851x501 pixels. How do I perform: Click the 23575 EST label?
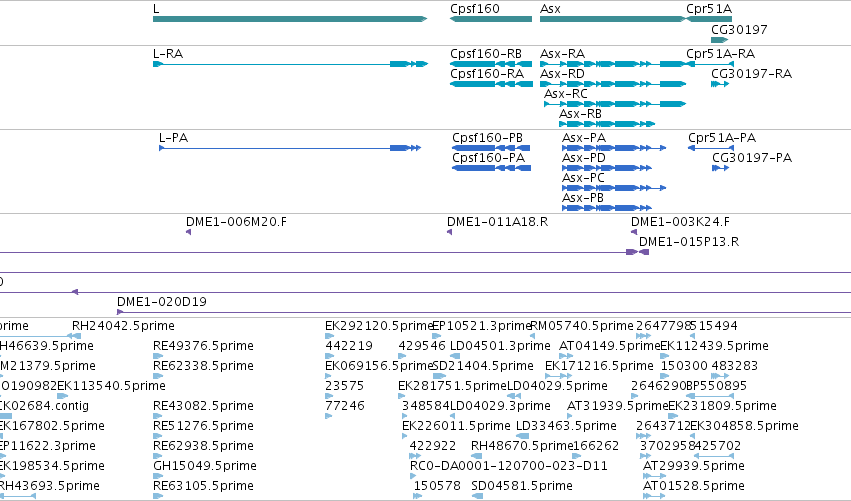pyautogui.click(x=345, y=386)
